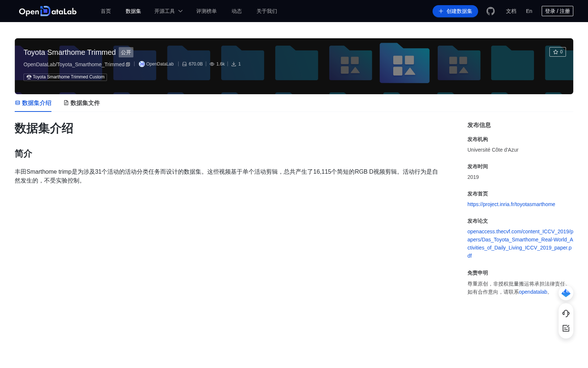588x368 pixels.
Task: Open the GitHub icon link
Action: pos(491,11)
